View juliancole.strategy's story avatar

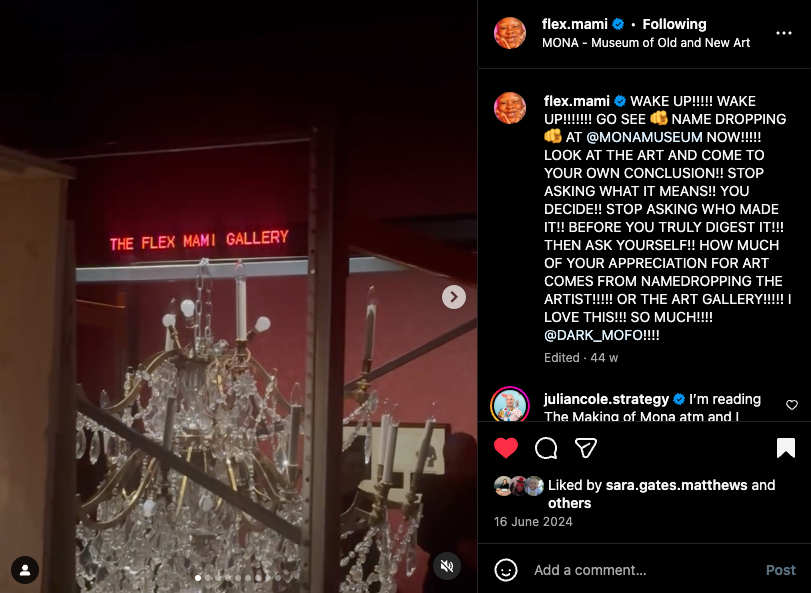coord(510,405)
